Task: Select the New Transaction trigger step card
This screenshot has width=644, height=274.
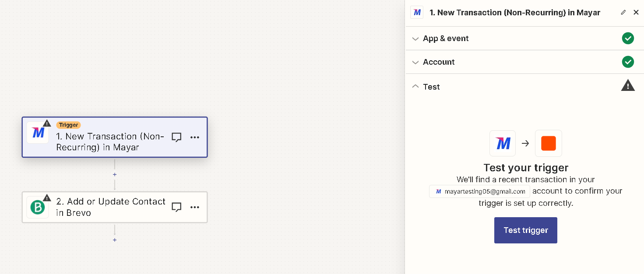Action: (115, 137)
